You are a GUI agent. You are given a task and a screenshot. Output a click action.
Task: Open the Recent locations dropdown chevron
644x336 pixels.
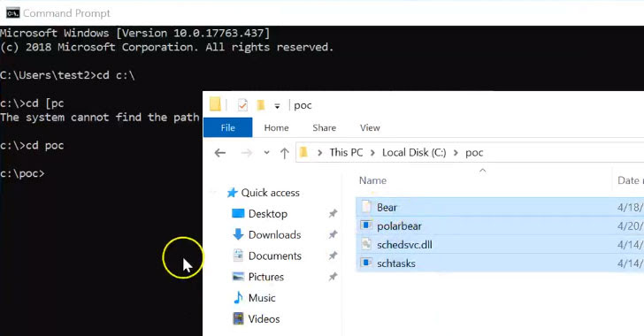pyautogui.click(x=266, y=153)
